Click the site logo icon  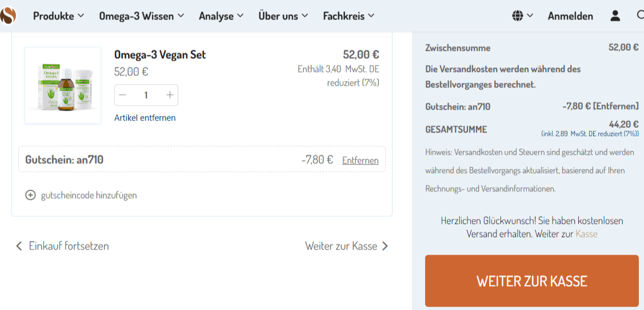(x=7, y=15)
